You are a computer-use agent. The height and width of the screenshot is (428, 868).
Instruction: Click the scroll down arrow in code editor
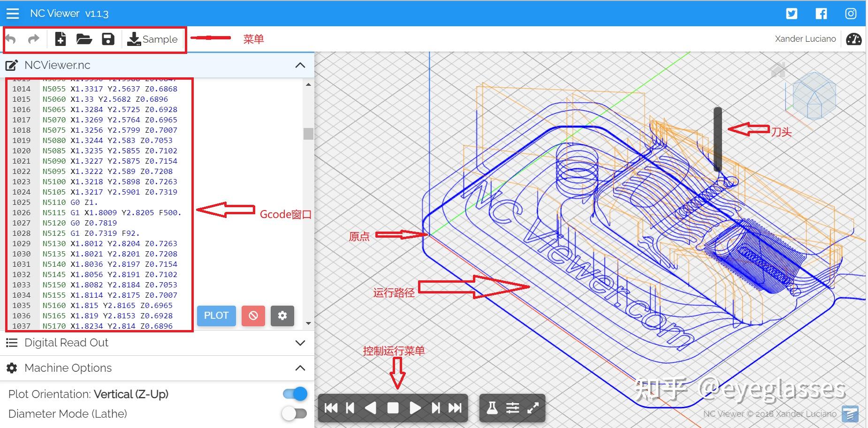point(308,323)
